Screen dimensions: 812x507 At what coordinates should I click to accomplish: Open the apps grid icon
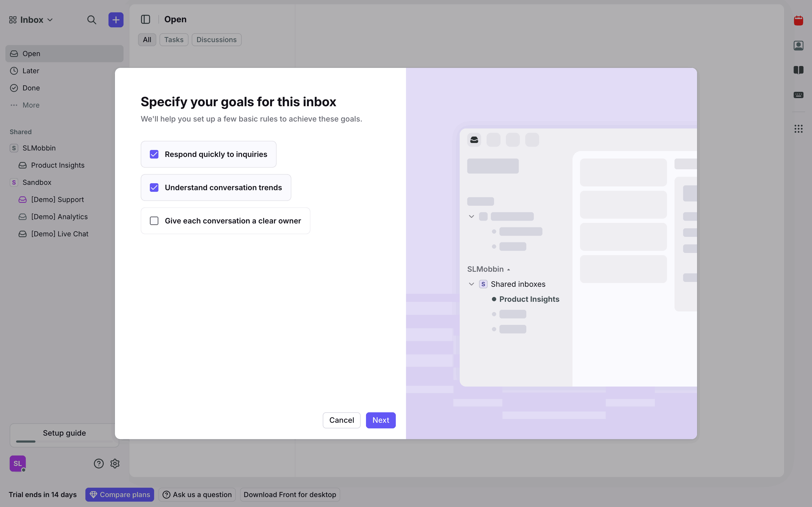click(x=798, y=129)
